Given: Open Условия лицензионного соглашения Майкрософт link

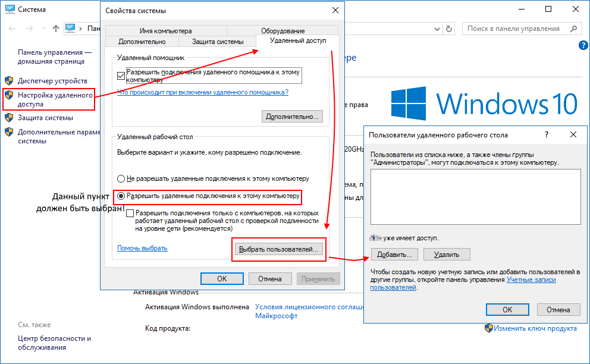Looking at the screenshot, I should [x=309, y=311].
